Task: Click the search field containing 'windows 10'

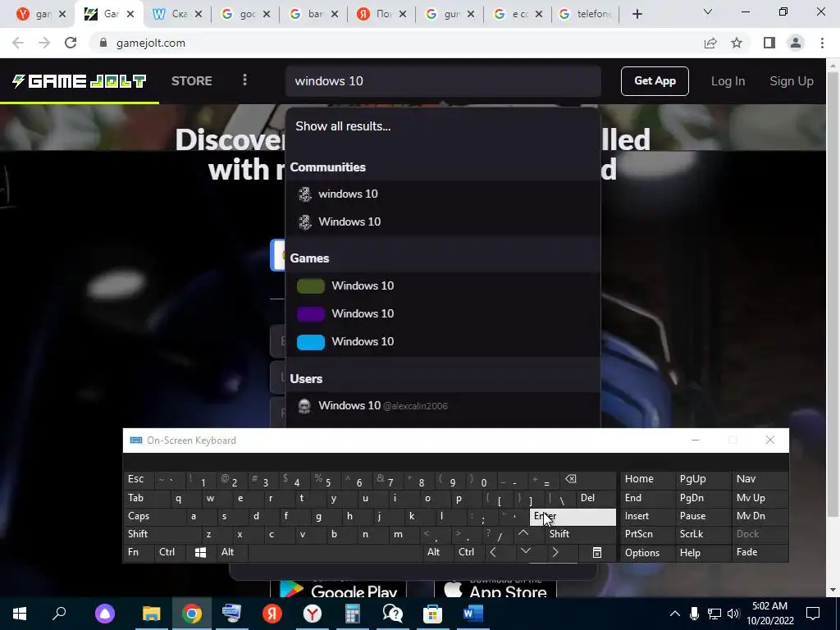Action: point(443,81)
